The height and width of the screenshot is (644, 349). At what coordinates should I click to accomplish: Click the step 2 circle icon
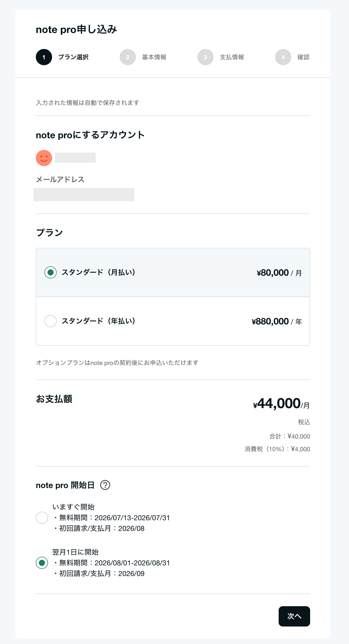(x=128, y=57)
